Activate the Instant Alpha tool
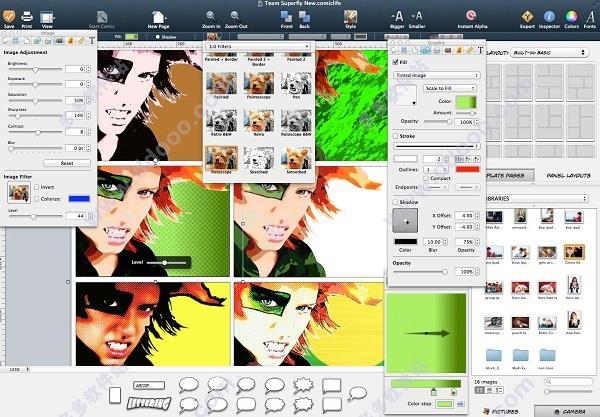Image resolution: width=600 pixels, height=417 pixels. tap(472, 16)
